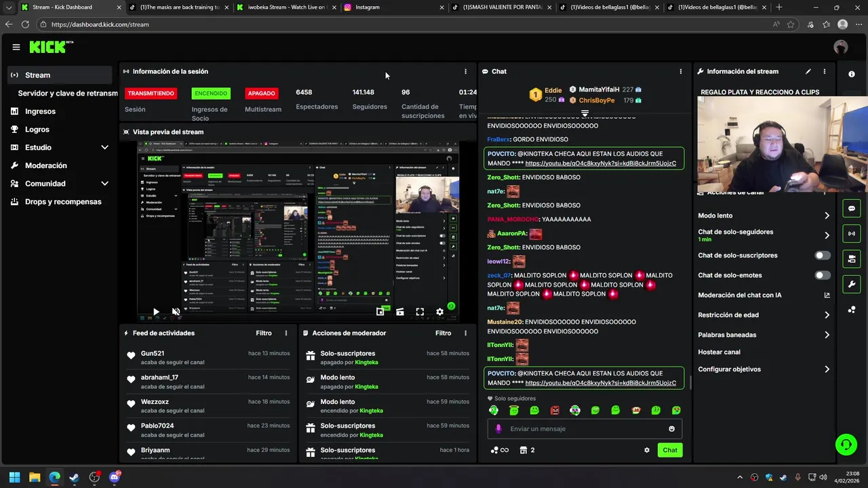
Task: Open Información de la sesión three-dot options
Action: coord(465,71)
